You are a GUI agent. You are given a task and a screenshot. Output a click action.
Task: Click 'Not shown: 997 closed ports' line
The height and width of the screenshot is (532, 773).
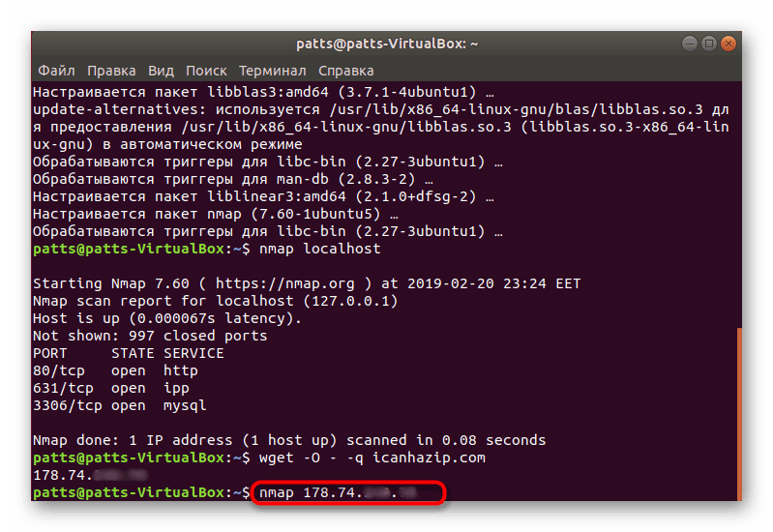pyautogui.click(x=150, y=336)
